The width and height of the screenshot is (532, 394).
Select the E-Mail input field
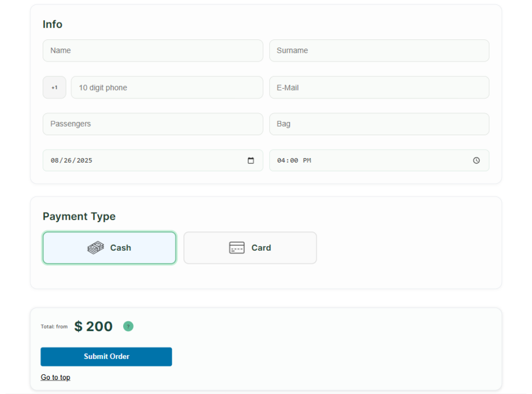click(x=379, y=87)
